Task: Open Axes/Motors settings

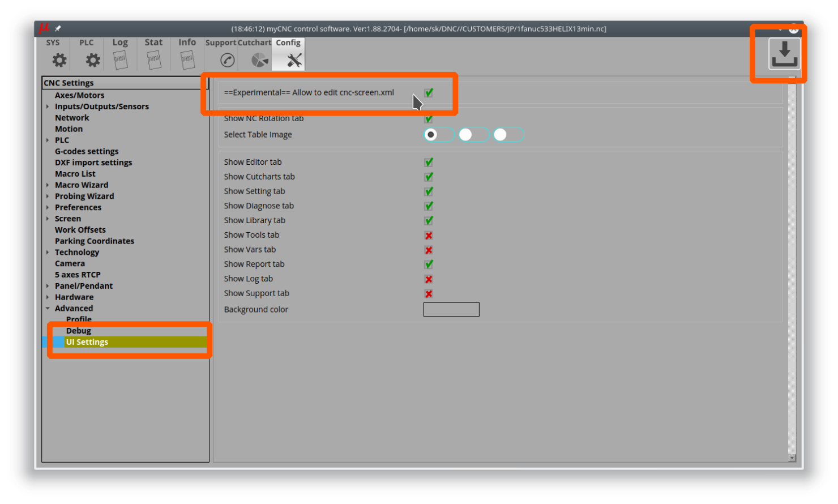Action: 79,95
